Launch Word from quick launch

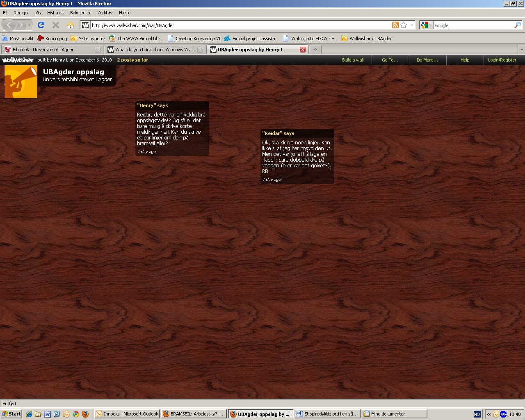click(x=48, y=414)
